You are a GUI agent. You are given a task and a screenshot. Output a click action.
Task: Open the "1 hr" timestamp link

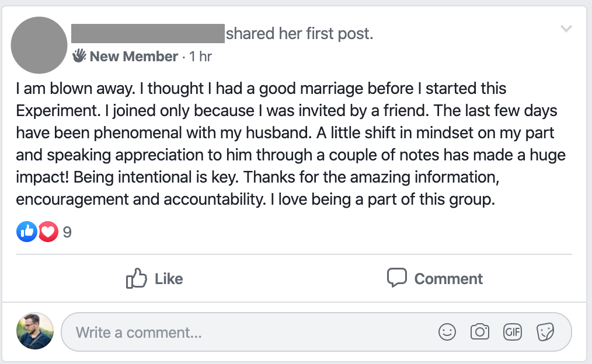pyautogui.click(x=200, y=57)
